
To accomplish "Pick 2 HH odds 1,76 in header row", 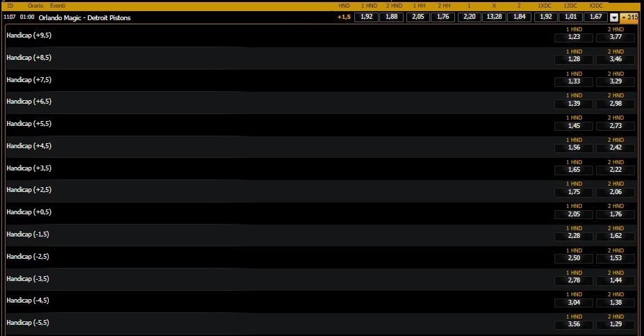I will tap(443, 17).
